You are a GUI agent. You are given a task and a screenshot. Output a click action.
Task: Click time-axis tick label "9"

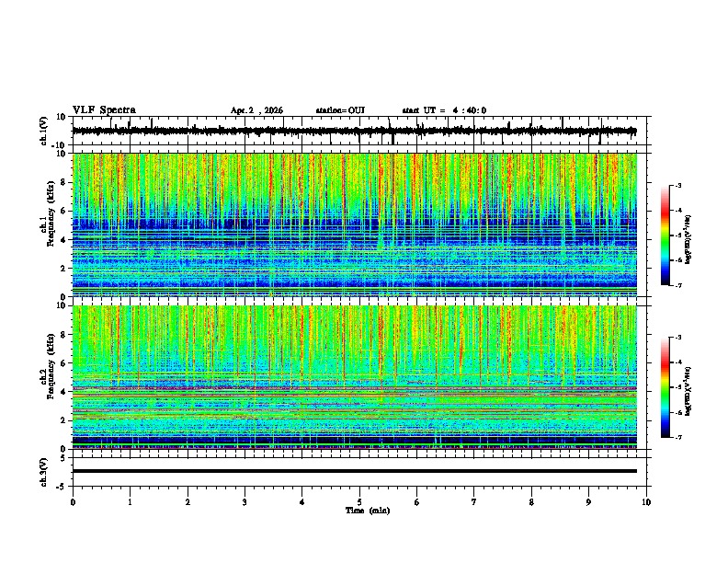[588, 502]
